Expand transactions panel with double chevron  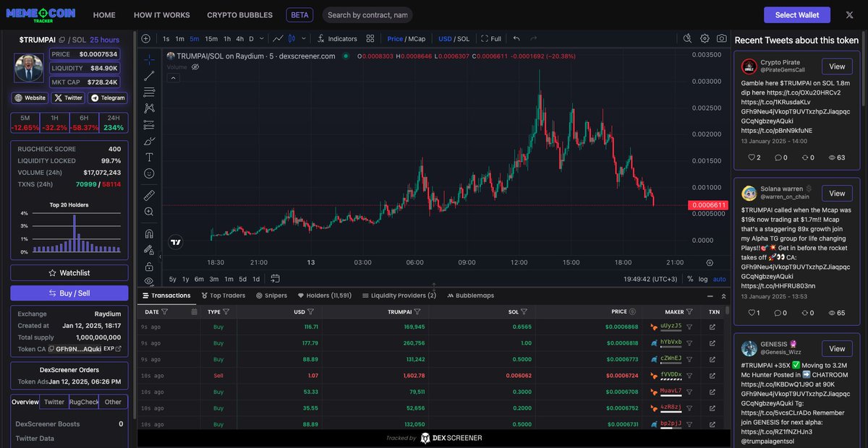pyautogui.click(x=724, y=296)
